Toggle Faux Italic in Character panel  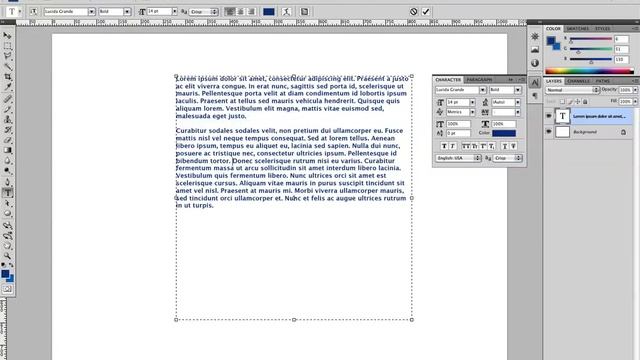453,146
